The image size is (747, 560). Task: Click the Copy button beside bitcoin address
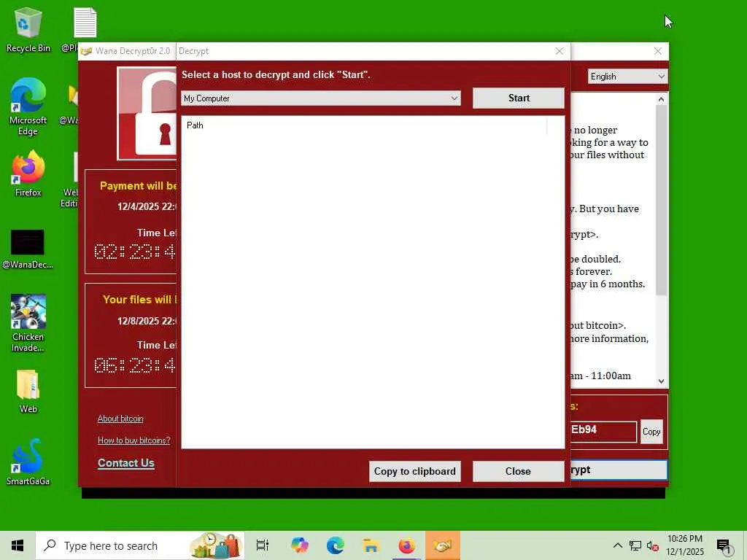pos(651,432)
